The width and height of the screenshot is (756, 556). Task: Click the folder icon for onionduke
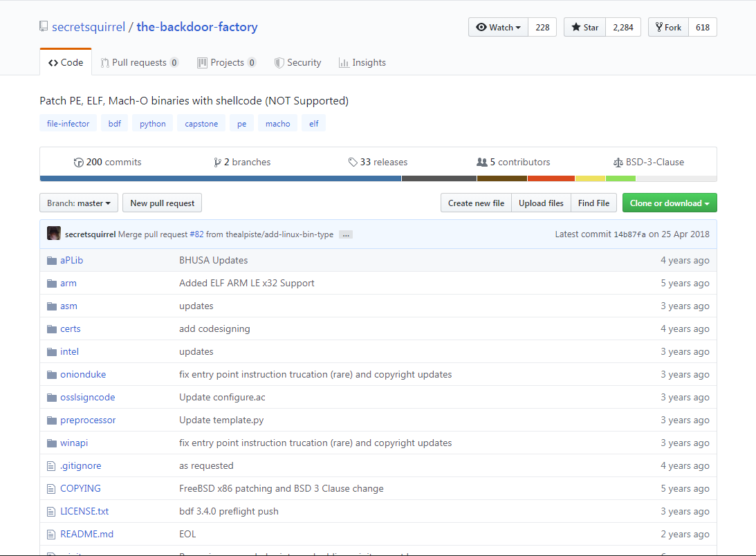pos(52,375)
